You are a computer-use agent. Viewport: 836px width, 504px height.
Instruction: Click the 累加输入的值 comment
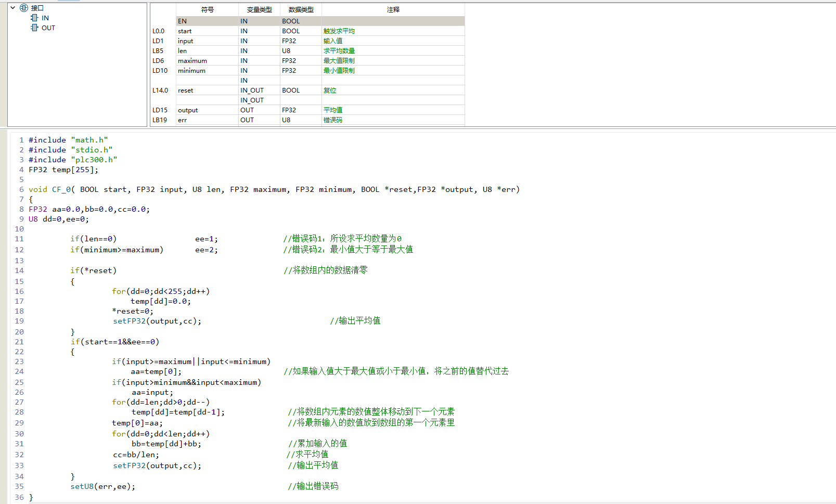pyautogui.click(x=318, y=444)
